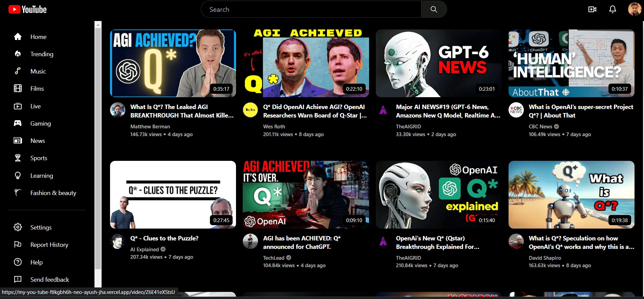Open Settings from the sidebar

point(41,227)
